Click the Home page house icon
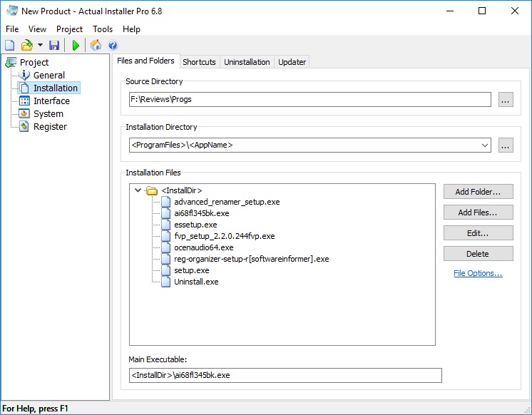 pos(96,45)
